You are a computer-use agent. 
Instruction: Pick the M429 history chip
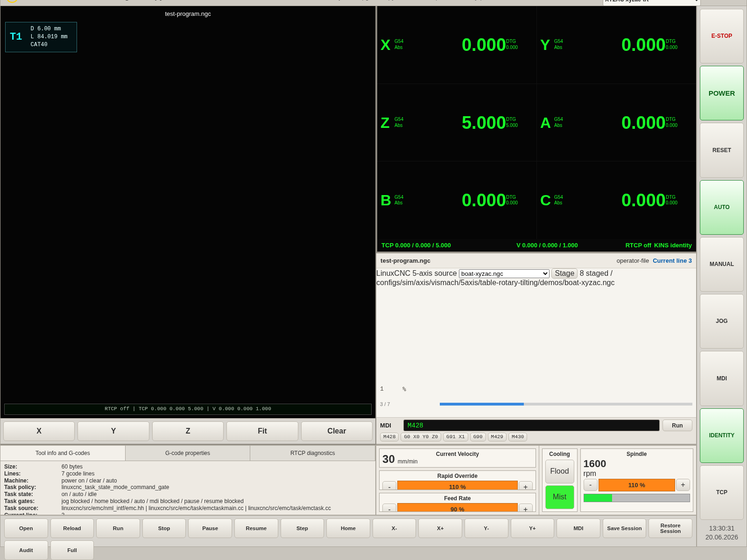pos(497,437)
